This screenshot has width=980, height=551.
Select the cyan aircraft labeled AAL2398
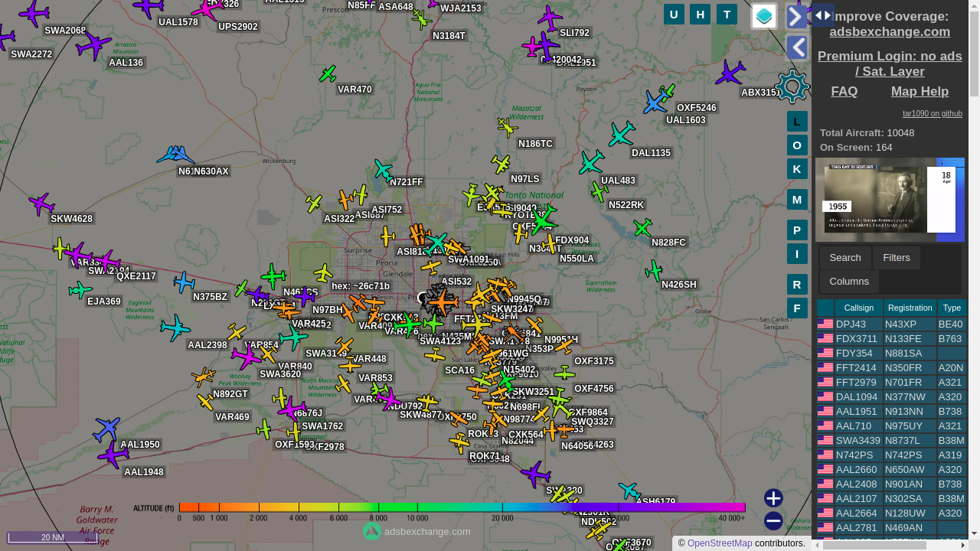tap(175, 328)
